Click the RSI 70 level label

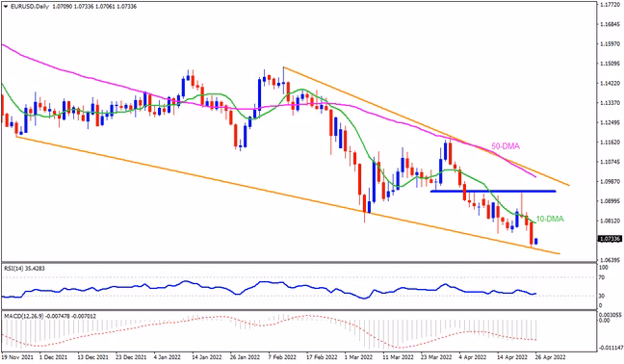602,277
